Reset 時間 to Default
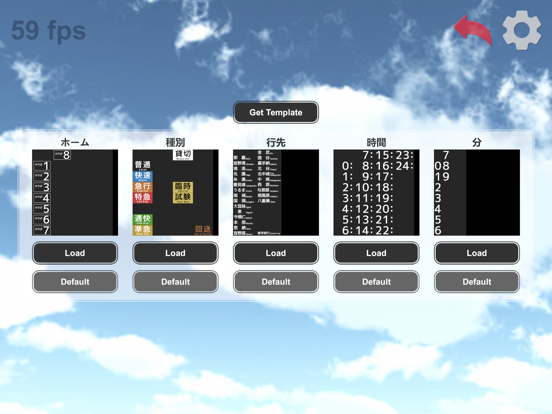The width and height of the screenshot is (552, 414). (376, 282)
